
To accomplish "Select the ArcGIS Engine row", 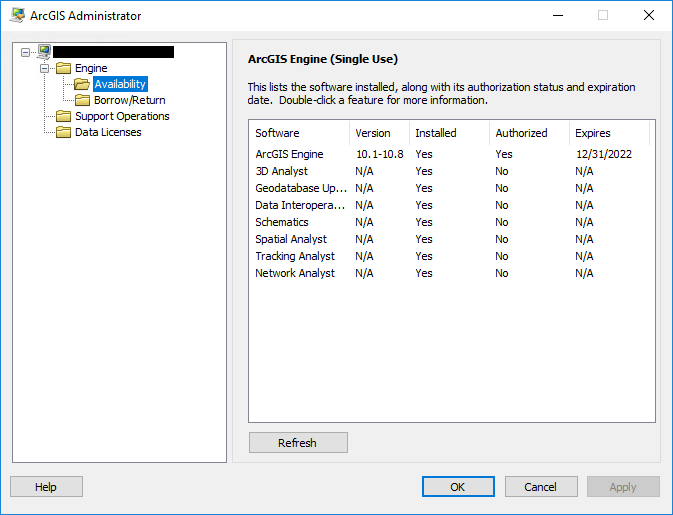I will pos(452,154).
